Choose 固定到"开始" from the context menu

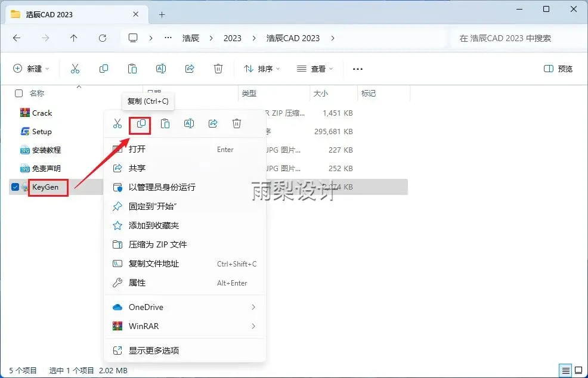pyautogui.click(x=184, y=206)
